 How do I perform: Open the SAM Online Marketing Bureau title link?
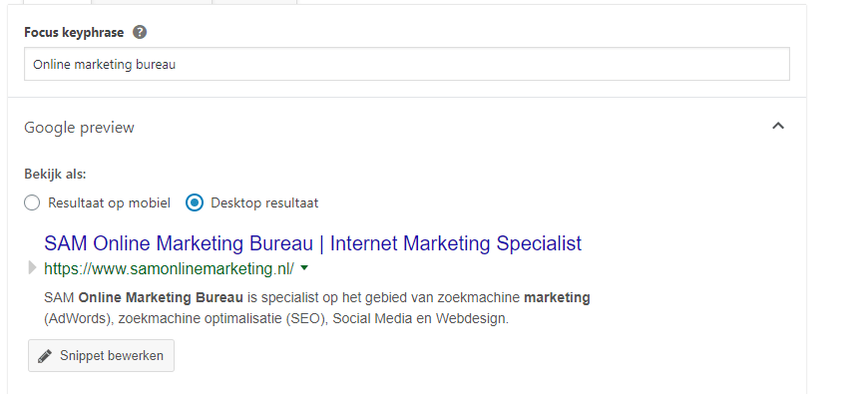[312, 243]
